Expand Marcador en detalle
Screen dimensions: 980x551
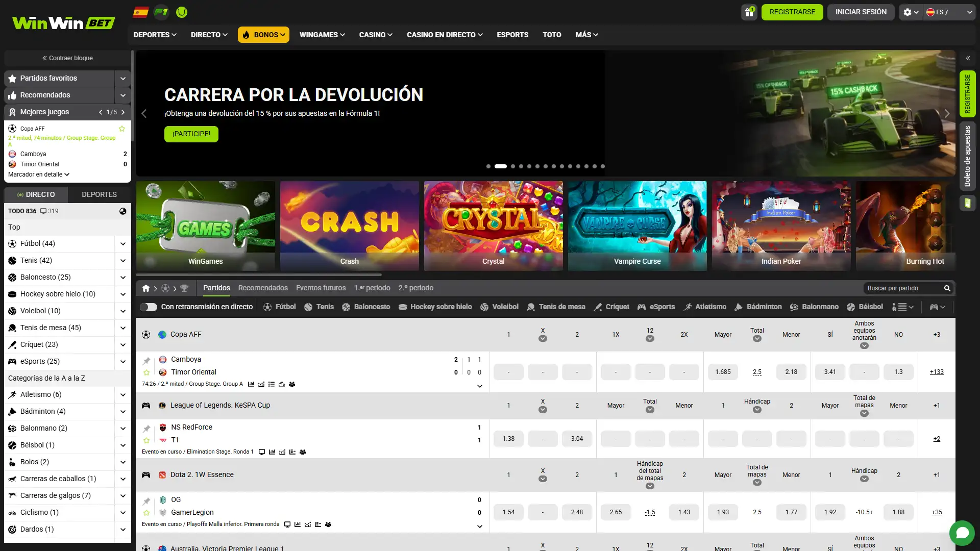[x=39, y=174]
